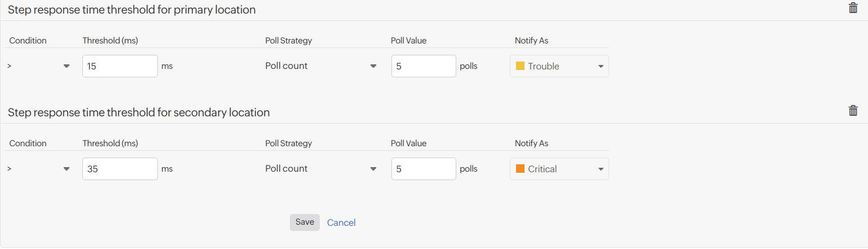
Task: Click the yellow Trouble color swatch
Action: pyautogui.click(x=520, y=66)
